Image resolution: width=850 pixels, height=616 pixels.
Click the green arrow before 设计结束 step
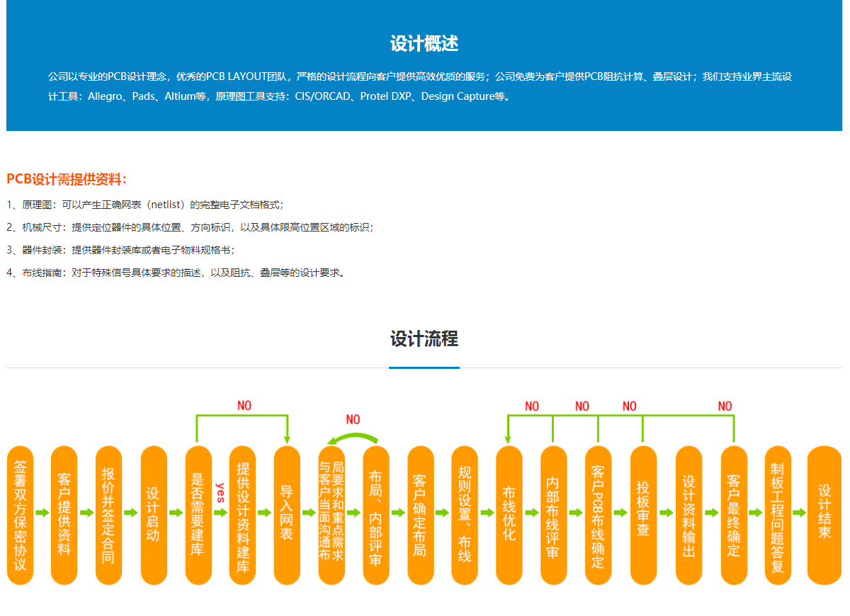click(799, 513)
